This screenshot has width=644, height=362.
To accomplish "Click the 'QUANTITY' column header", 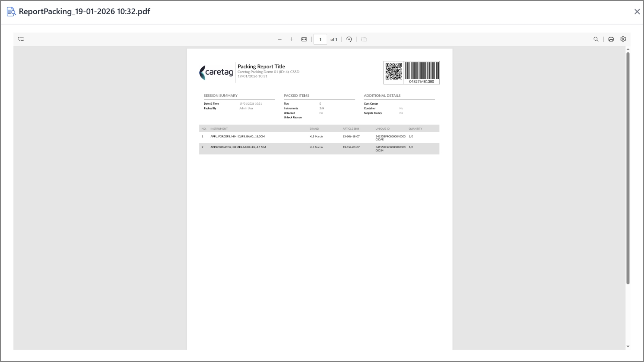I will [415, 129].
